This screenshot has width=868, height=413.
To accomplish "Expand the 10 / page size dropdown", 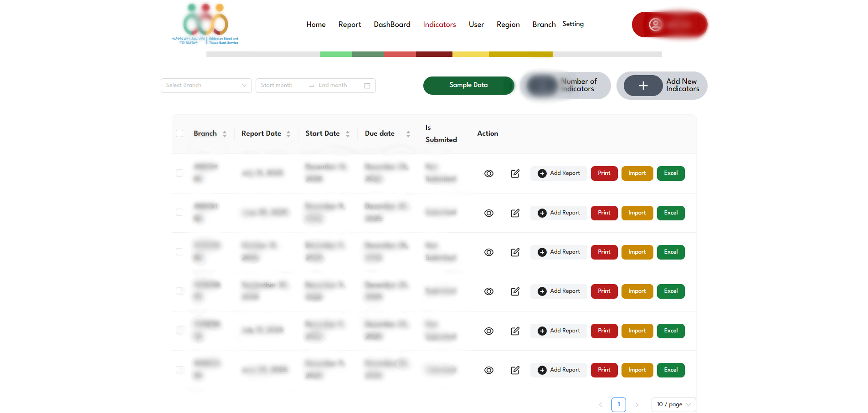I will (673, 404).
